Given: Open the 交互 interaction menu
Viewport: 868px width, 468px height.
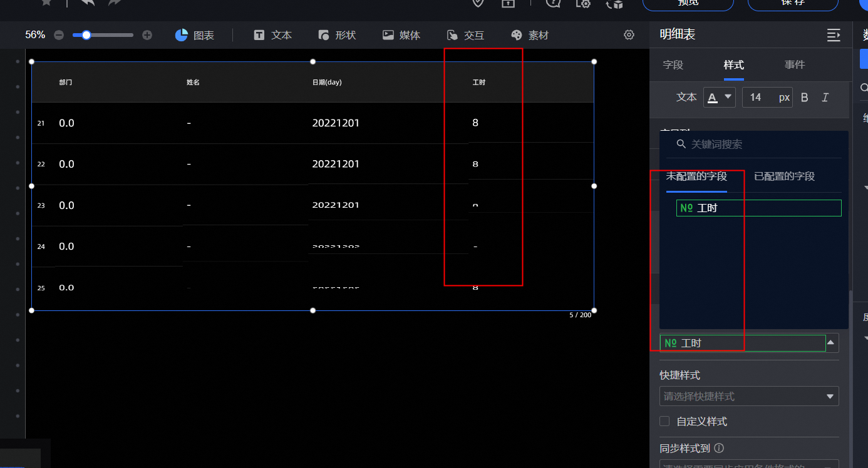Looking at the screenshot, I should point(465,35).
